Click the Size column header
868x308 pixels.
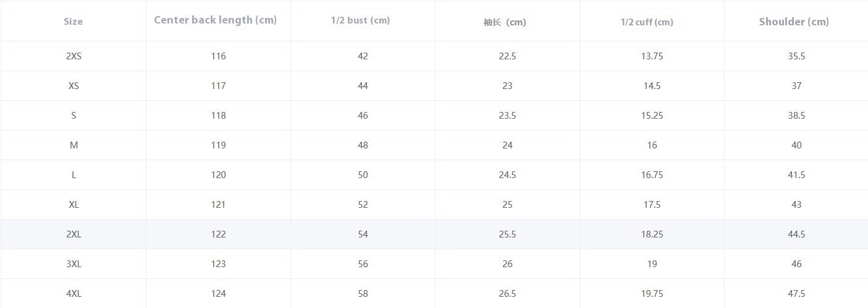73,22
